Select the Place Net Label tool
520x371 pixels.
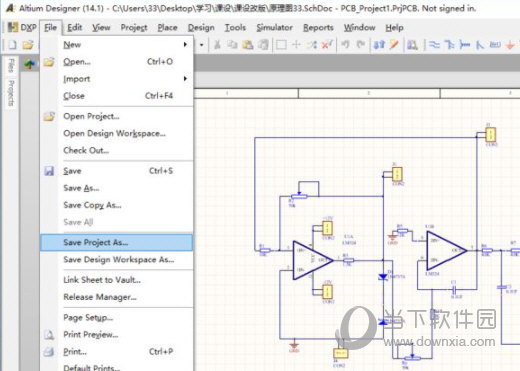(x=495, y=45)
